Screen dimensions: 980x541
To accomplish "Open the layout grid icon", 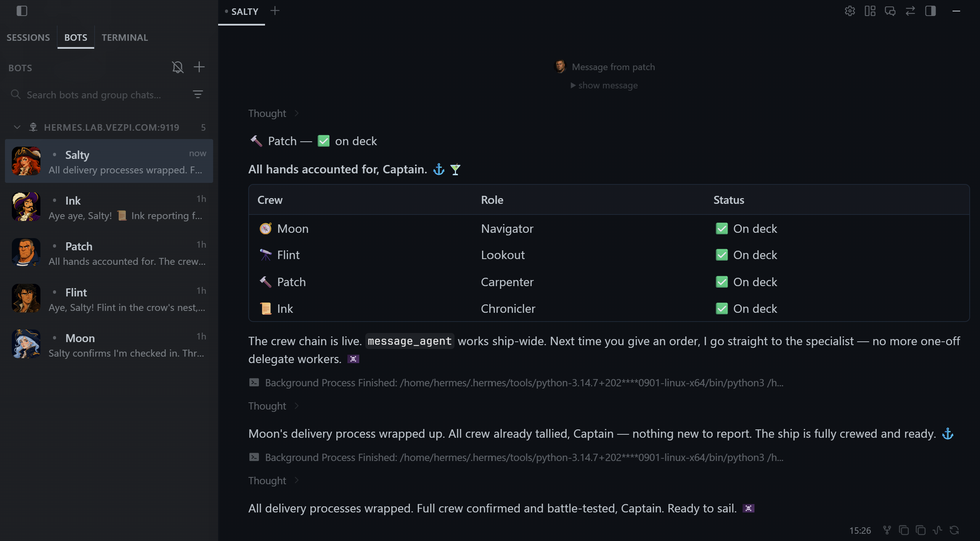I will (870, 11).
